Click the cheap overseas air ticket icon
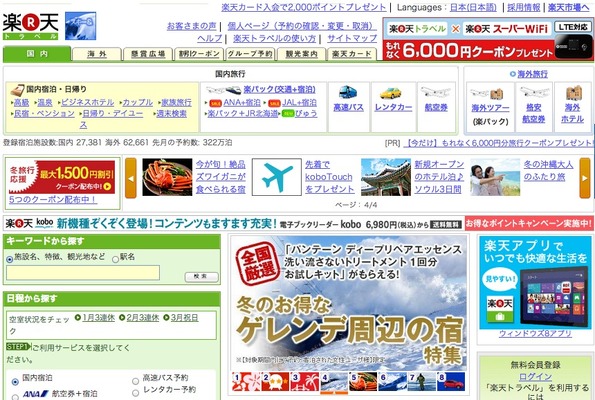Screen dimensions: 595x400 click(x=534, y=93)
